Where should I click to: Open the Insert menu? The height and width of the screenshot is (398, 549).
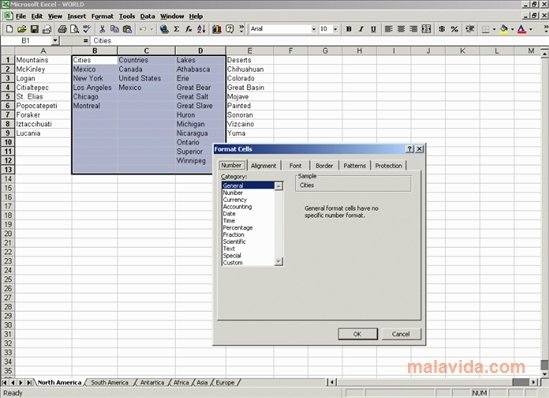click(76, 16)
